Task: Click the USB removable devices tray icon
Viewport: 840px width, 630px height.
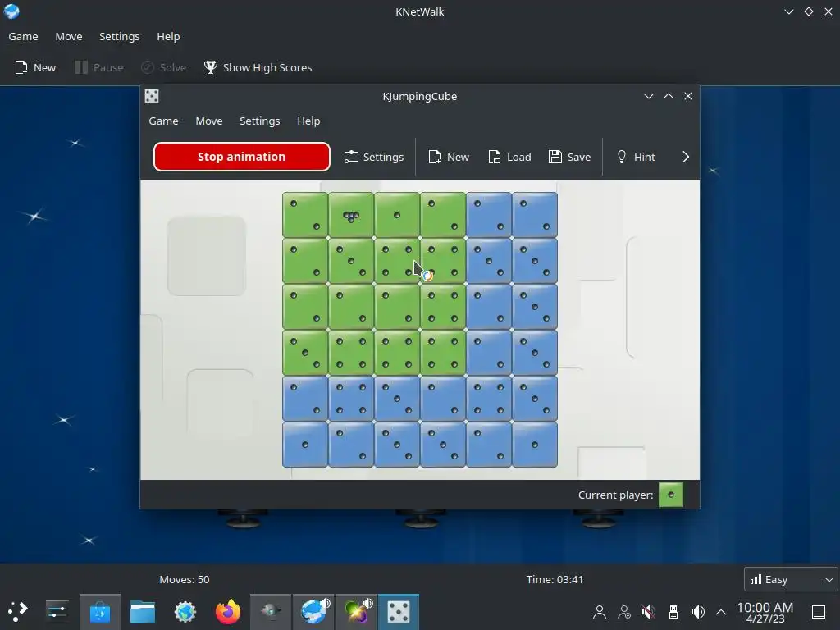Action: [x=673, y=612]
